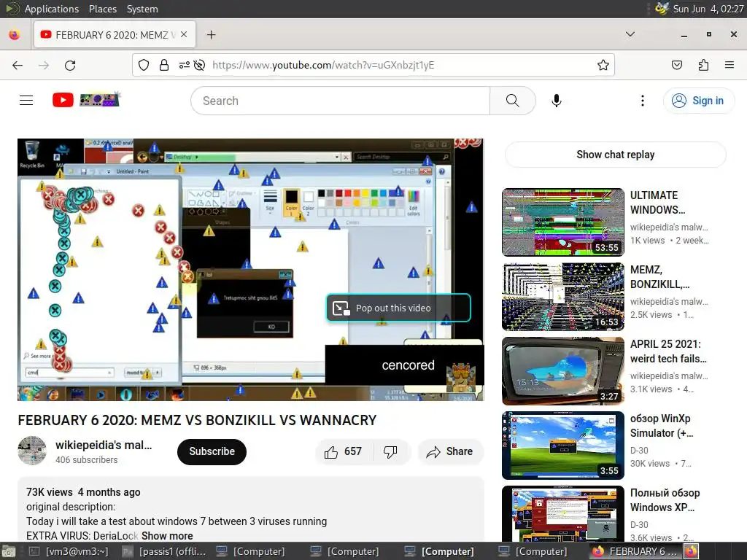Click the обзор WinXp Simulator title

(x=662, y=425)
